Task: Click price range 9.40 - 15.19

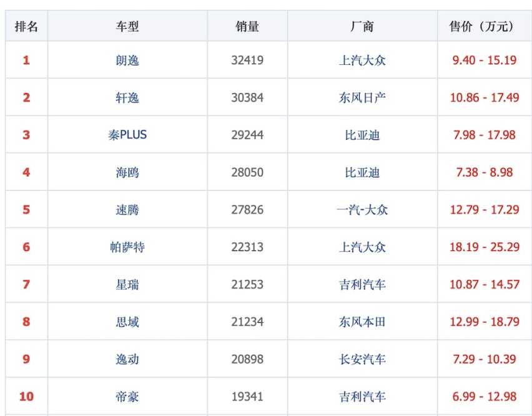Action: pyautogui.click(x=485, y=61)
